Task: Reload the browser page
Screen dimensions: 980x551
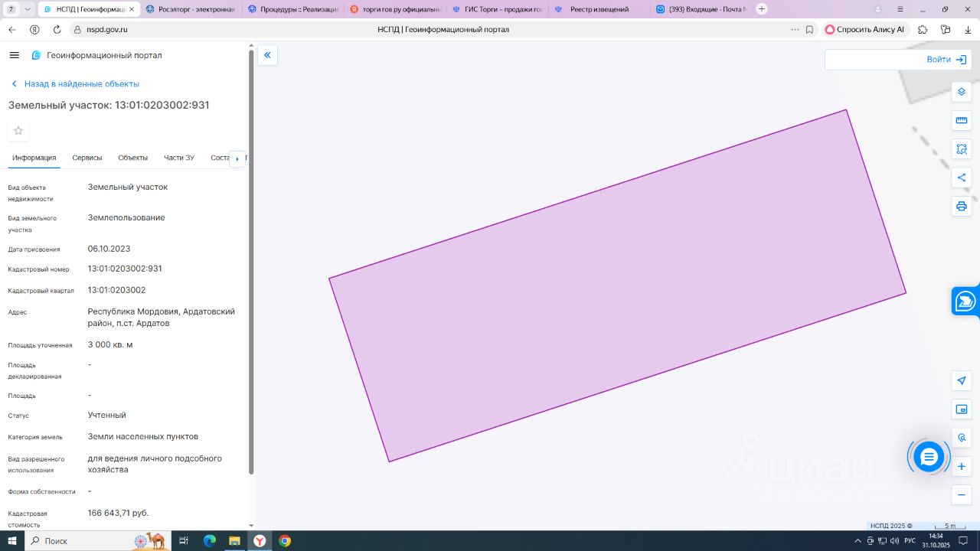Action: tap(57, 29)
